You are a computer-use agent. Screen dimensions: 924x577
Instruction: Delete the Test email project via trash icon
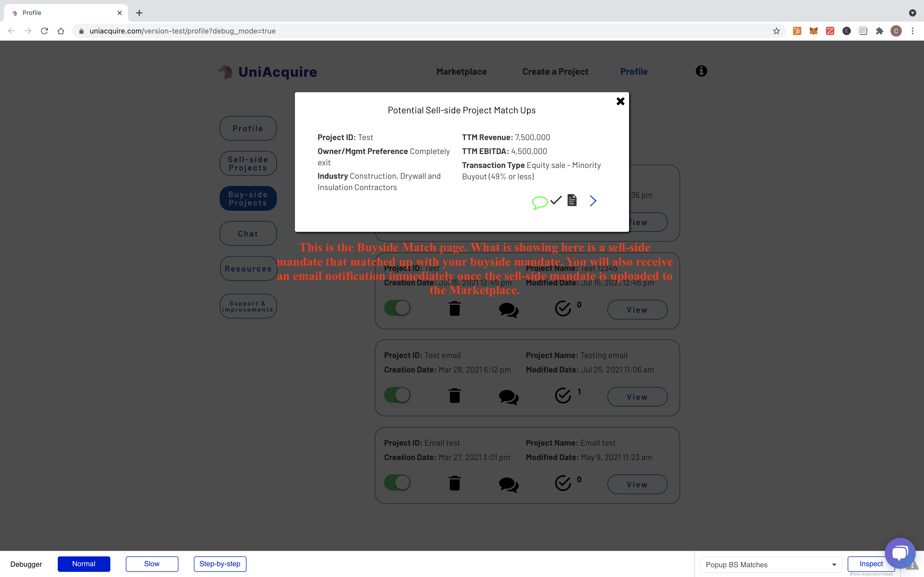[x=454, y=396]
